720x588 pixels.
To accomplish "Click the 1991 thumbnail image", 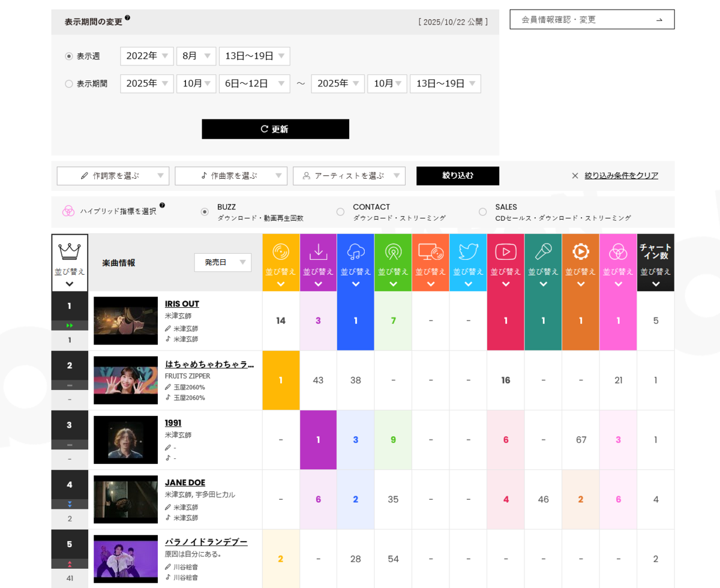I will [125, 440].
